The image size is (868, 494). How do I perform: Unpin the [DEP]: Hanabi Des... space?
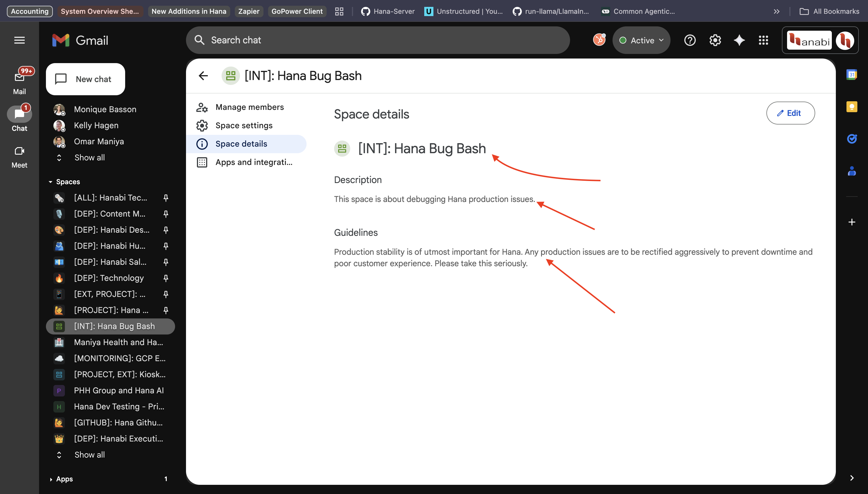pyautogui.click(x=166, y=230)
